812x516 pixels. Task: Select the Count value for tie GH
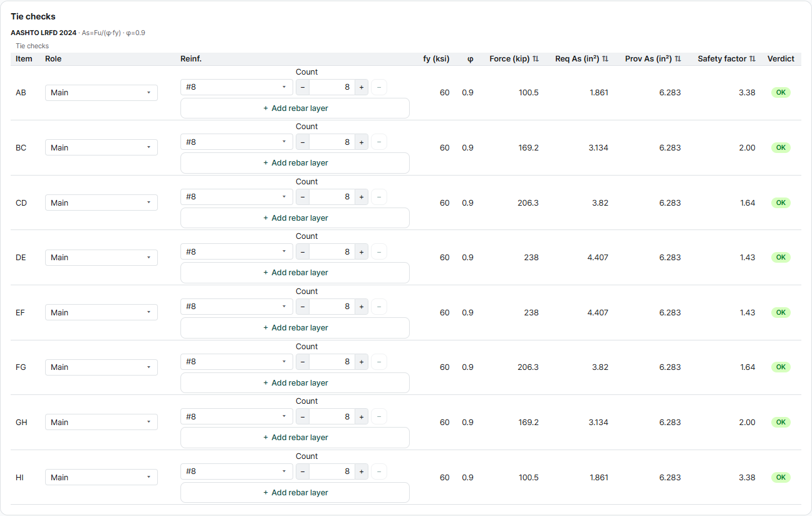coord(332,417)
